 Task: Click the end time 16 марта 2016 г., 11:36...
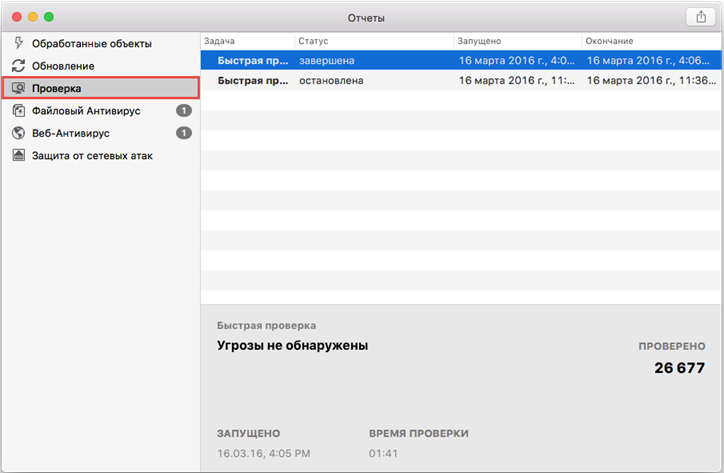[x=652, y=80]
